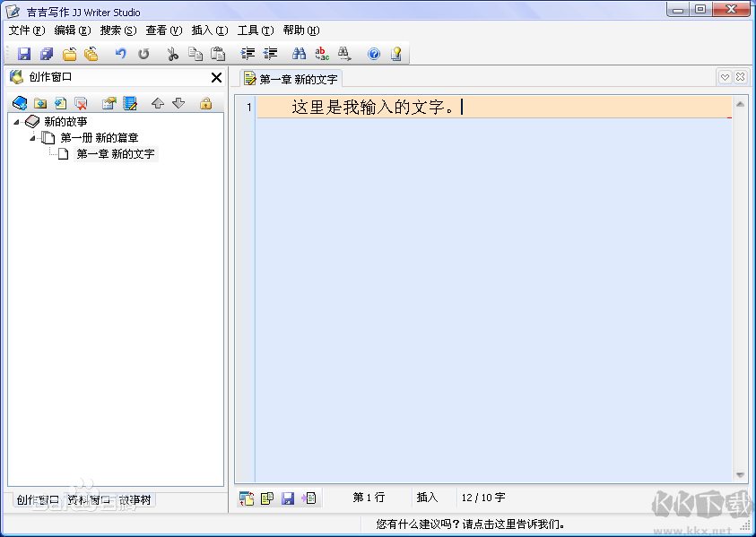Click the properties icon in the 创作窗口 panel
This screenshot has width=756, height=537.
click(x=109, y=103)
